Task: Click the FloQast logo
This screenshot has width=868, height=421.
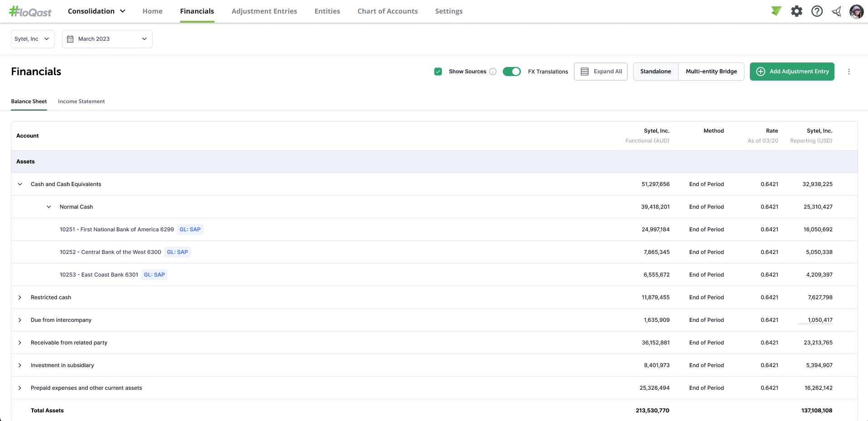Action: click(30, 11)
